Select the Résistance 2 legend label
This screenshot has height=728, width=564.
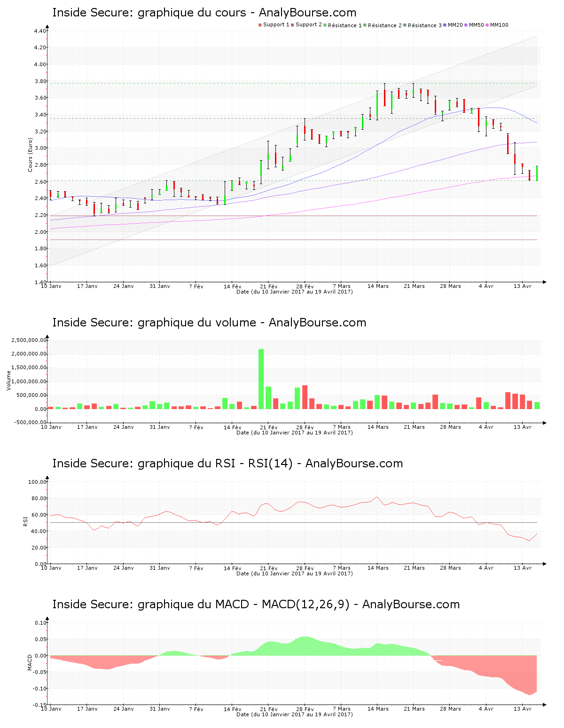pyautogui.click(x=385, y=25)
